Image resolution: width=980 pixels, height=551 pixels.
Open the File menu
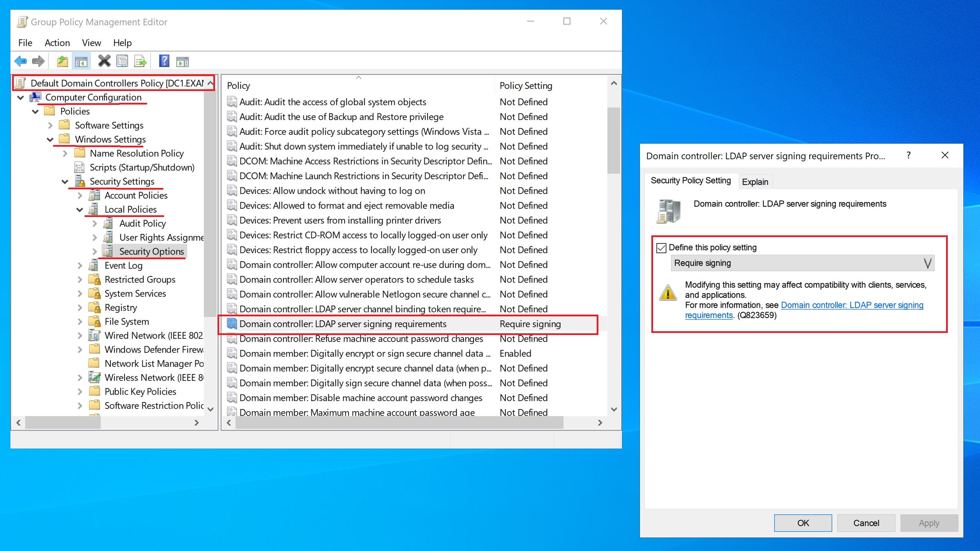pos(25,42)
